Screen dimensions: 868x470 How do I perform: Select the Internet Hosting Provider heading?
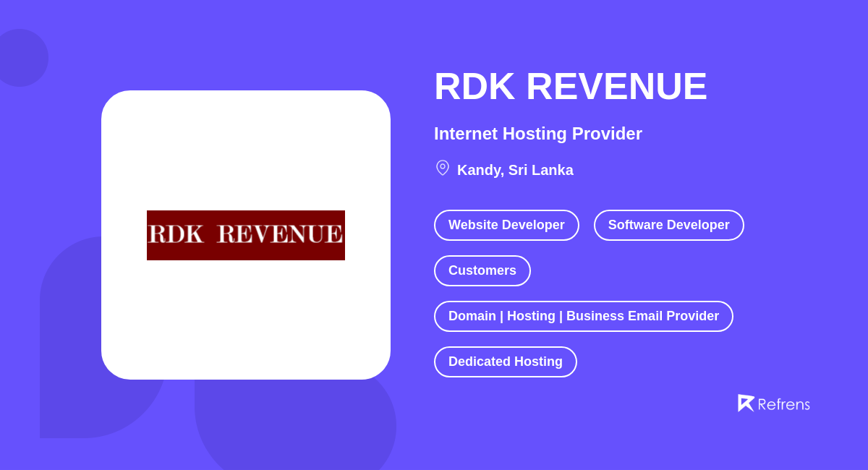pos(537,134)
